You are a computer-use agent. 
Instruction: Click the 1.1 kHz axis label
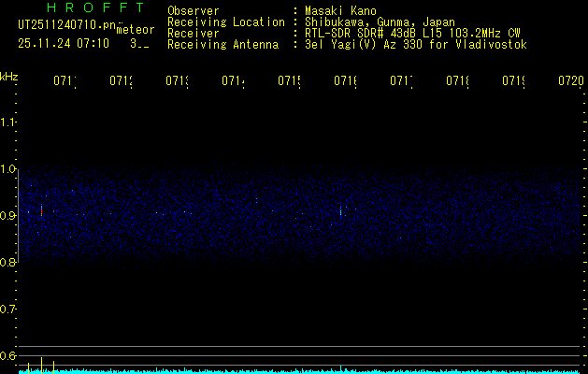click(7, 122)
